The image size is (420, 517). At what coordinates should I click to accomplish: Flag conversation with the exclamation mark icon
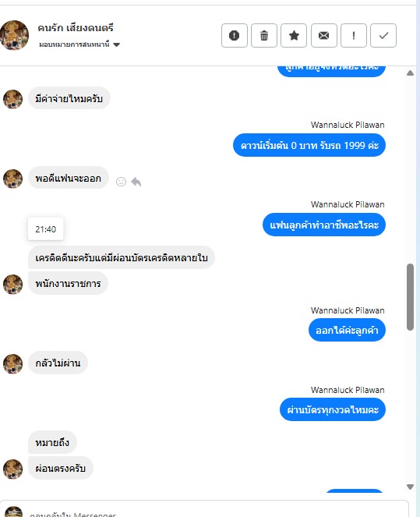click(x=354, y=35)
